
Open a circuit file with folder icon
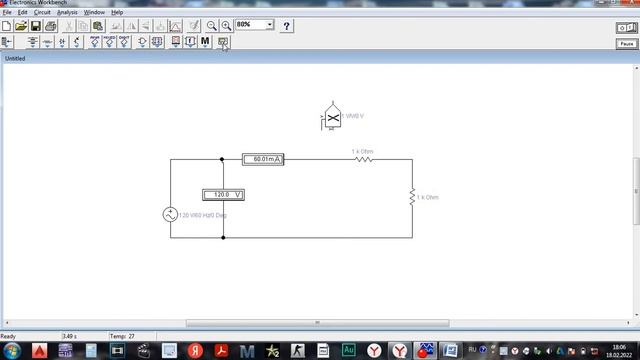click(x=21, y=26)
